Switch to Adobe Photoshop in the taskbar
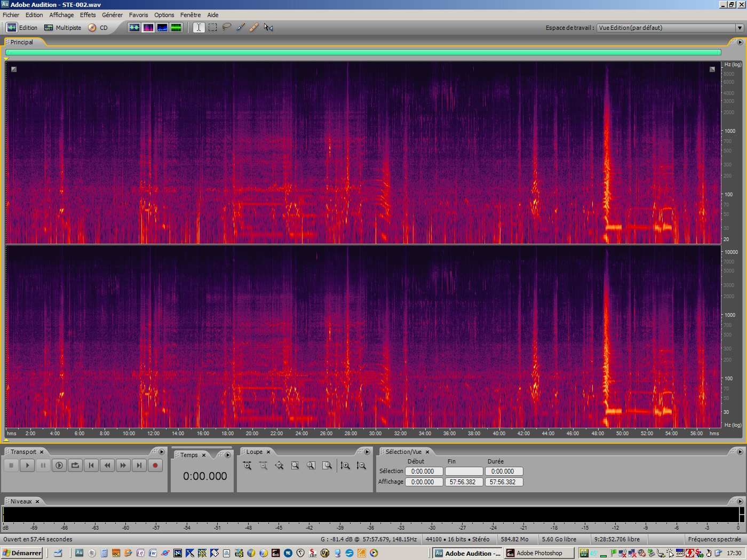The width and height of the screenshot is (747, 560). (539, 553)
